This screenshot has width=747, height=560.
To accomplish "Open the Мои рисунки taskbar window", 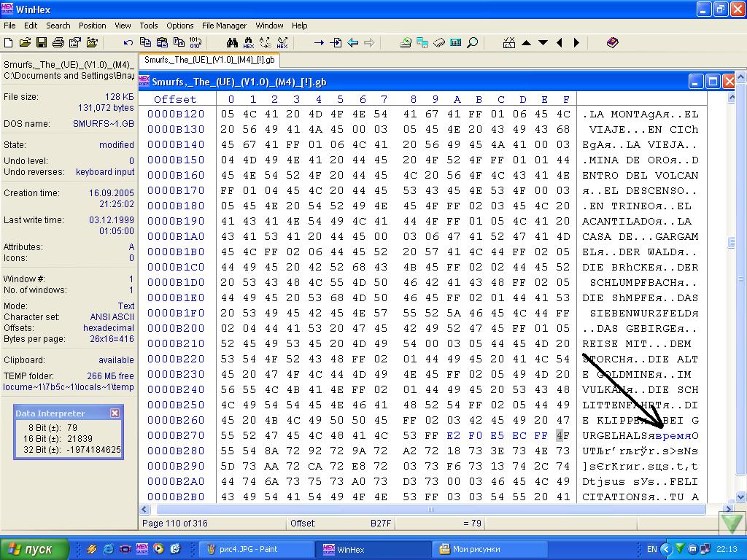I will [489, 549].
